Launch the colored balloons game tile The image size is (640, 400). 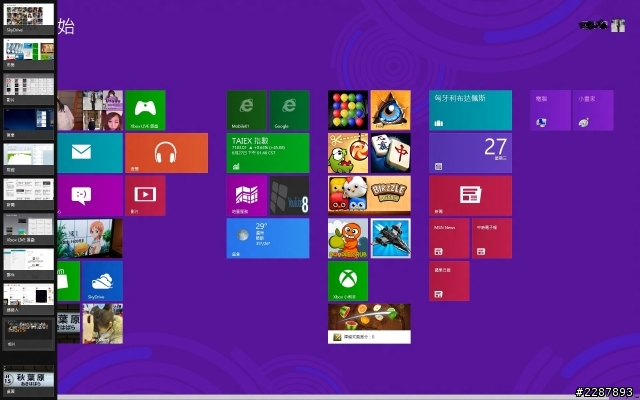point(348,110)
